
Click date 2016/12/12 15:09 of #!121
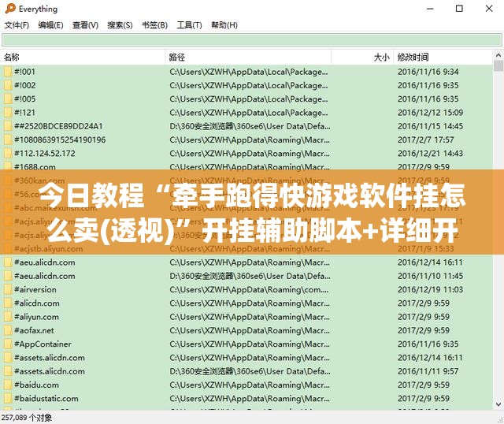pos(431,113)
